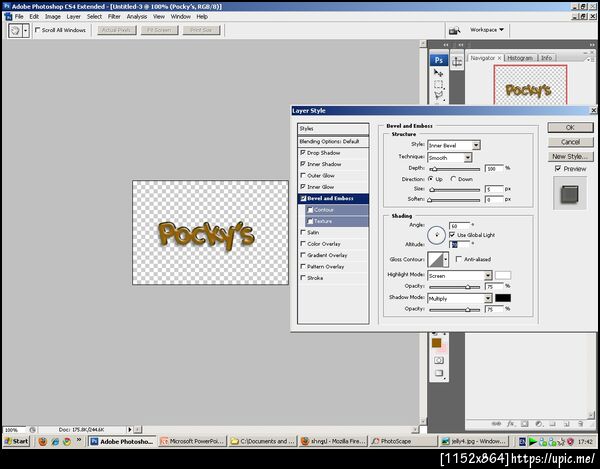
Task: Open the Gloss Contour picker arrow
Action: click(x=445, y=259)
